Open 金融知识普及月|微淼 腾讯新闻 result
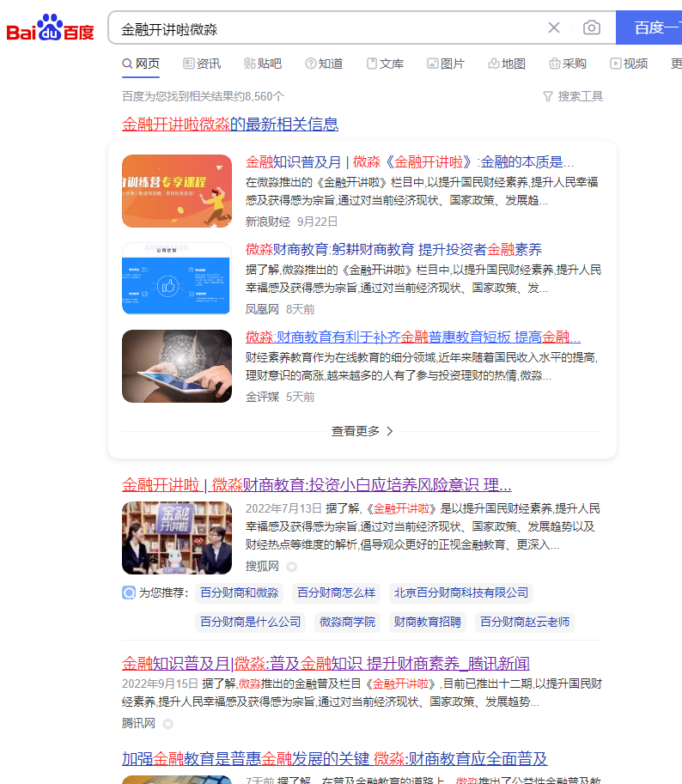This screenshot has width=682, height=784. (x=326, y=664)
